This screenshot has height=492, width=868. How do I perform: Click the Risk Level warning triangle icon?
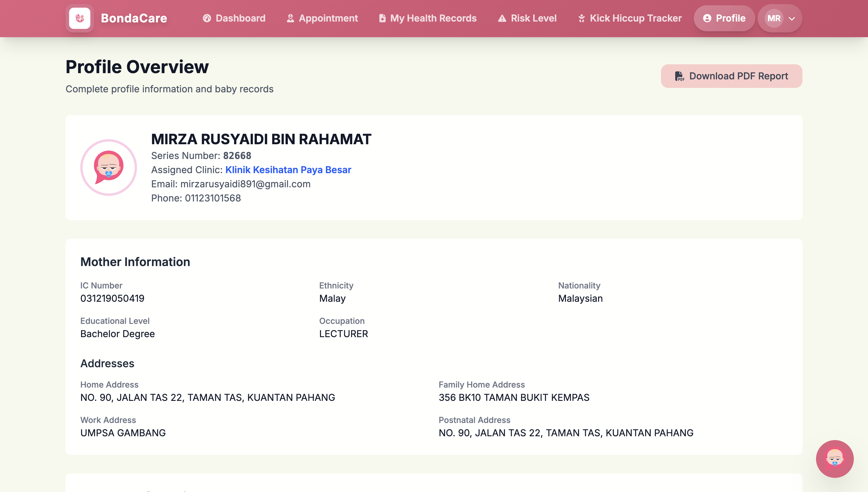coord(502,18)
